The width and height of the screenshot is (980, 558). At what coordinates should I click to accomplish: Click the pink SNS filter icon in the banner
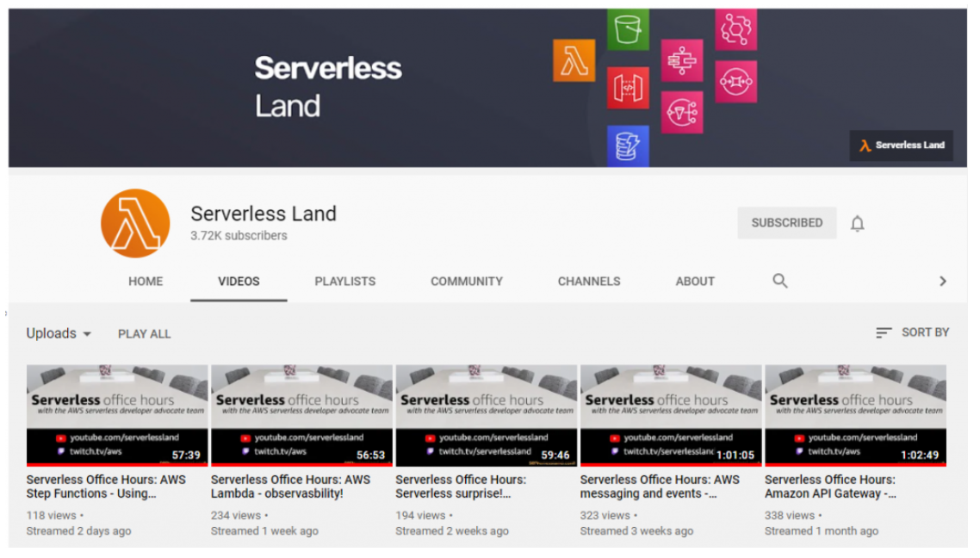(682, 113)
